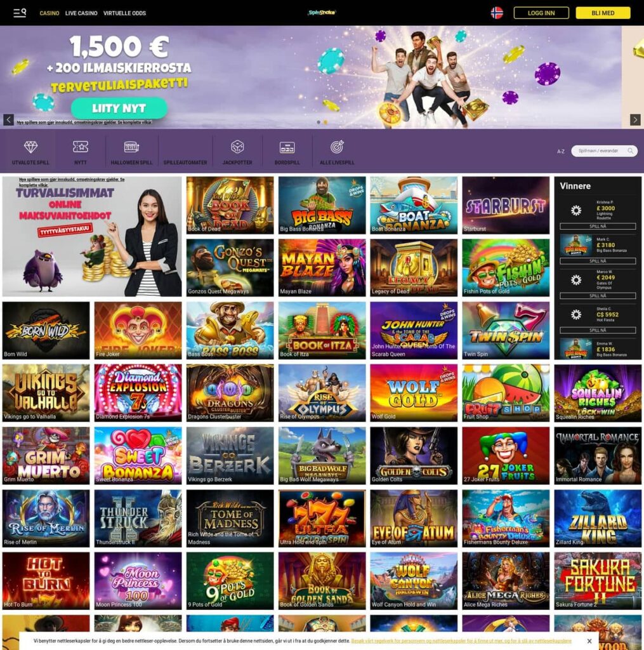Open the Nytt ticket star icon

pos(81,147)
